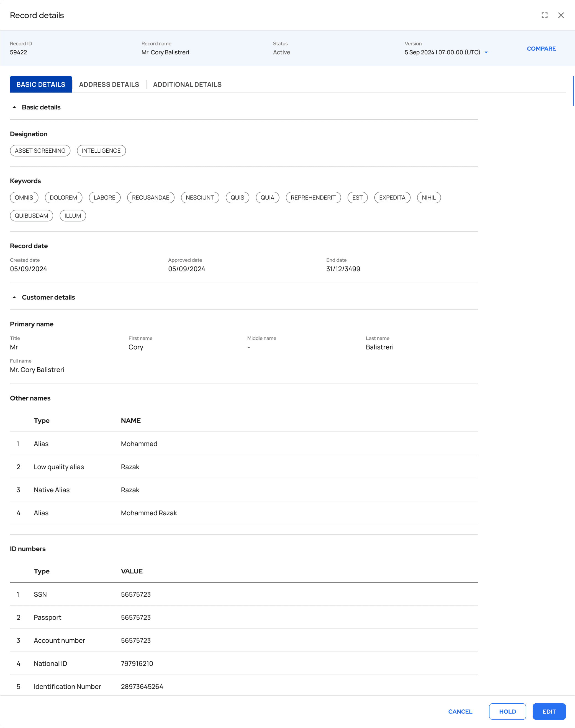Select the INTELLIGENCE designation chip
The height and width of the screenshot is (728, 575).
pyautogui.click(x=101, y=150)
